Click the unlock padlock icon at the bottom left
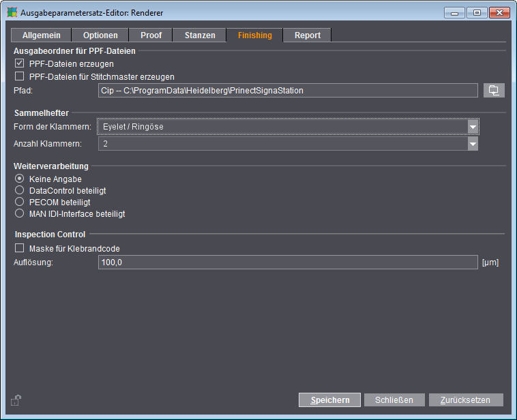 (x=16, y=400)
